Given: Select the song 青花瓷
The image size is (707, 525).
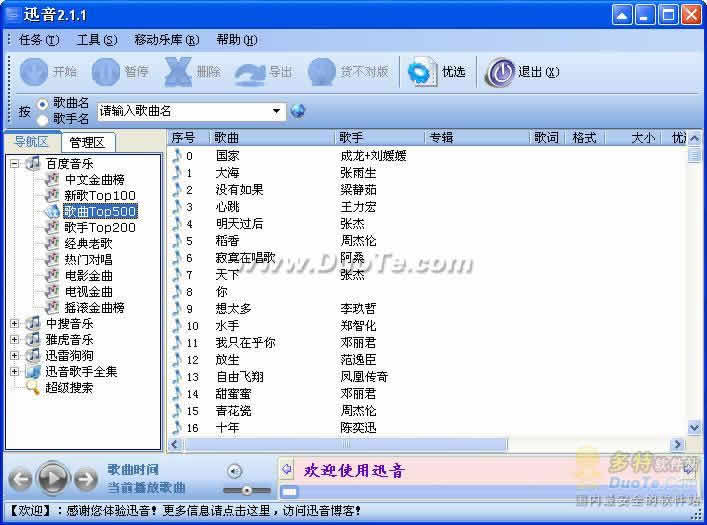Looking at the screenshot, I should (x=233, y=410).
